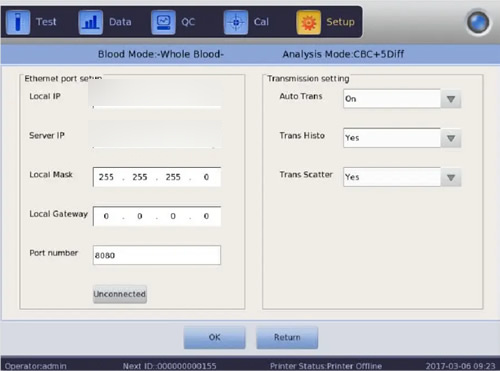Switch to the Cal tab label
Screen dimensions: 500x371
261,22
